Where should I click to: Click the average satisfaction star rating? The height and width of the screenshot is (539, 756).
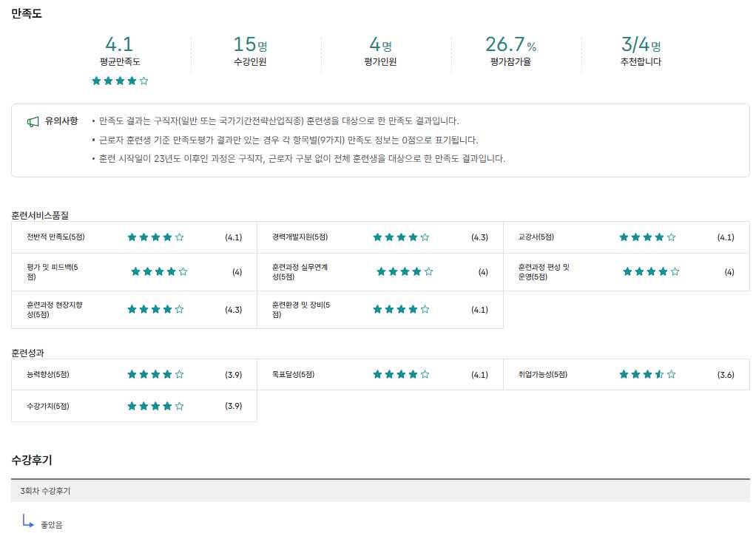pyautogui.click(x=120, y=81)
